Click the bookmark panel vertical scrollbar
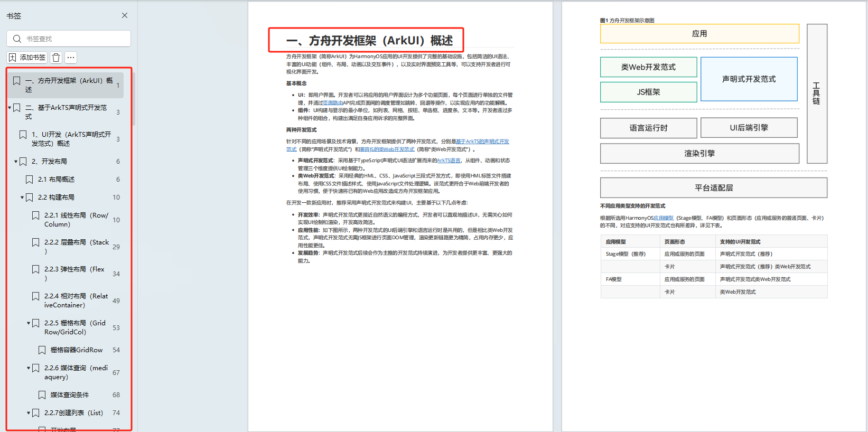This screenshot has width=868, height=432. [134, 99]
